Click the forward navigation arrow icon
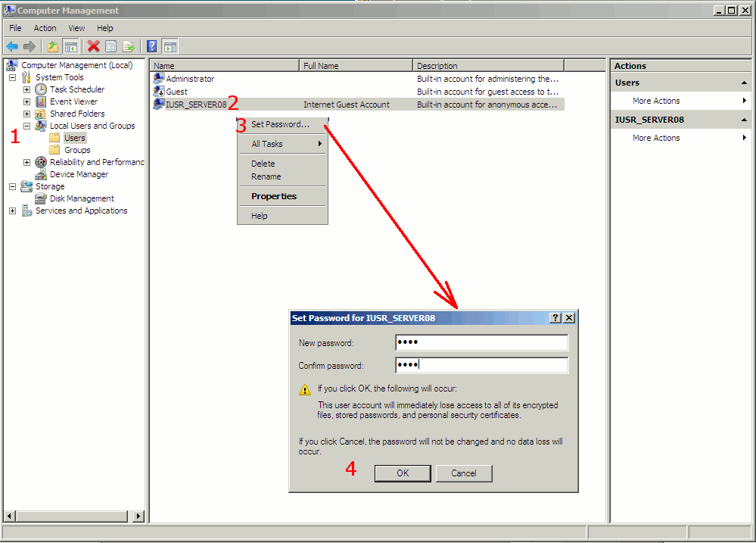Screen dimensions: 756x543 click(x=30, y=46)
